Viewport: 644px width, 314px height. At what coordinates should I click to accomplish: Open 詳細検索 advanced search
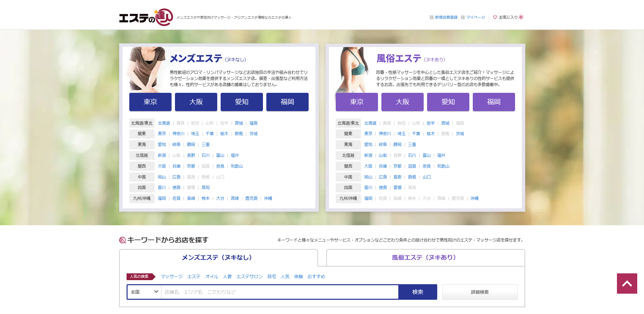pos(480,292)
